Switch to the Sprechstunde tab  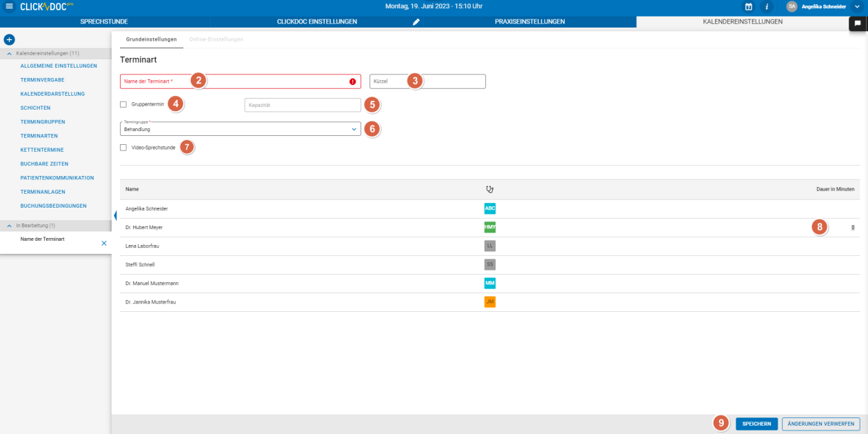click(x=104, y=22)
